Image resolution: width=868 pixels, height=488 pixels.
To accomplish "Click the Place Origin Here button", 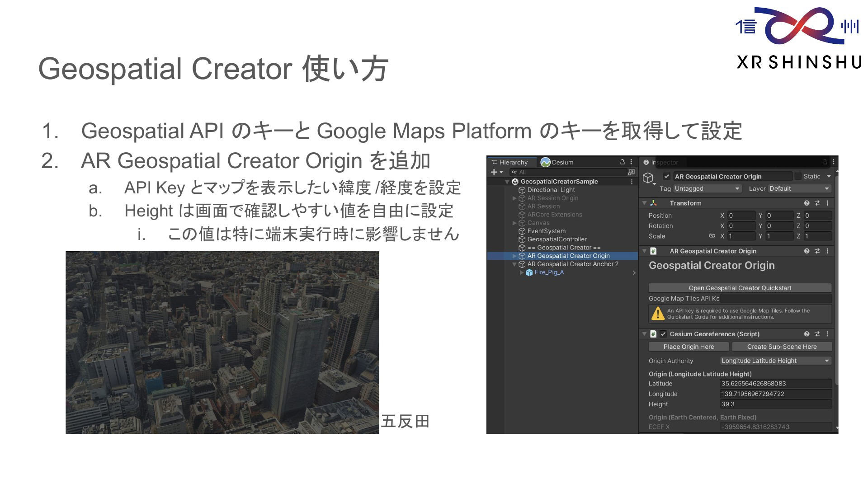I will pyautogui.click(x=689, y=347).
